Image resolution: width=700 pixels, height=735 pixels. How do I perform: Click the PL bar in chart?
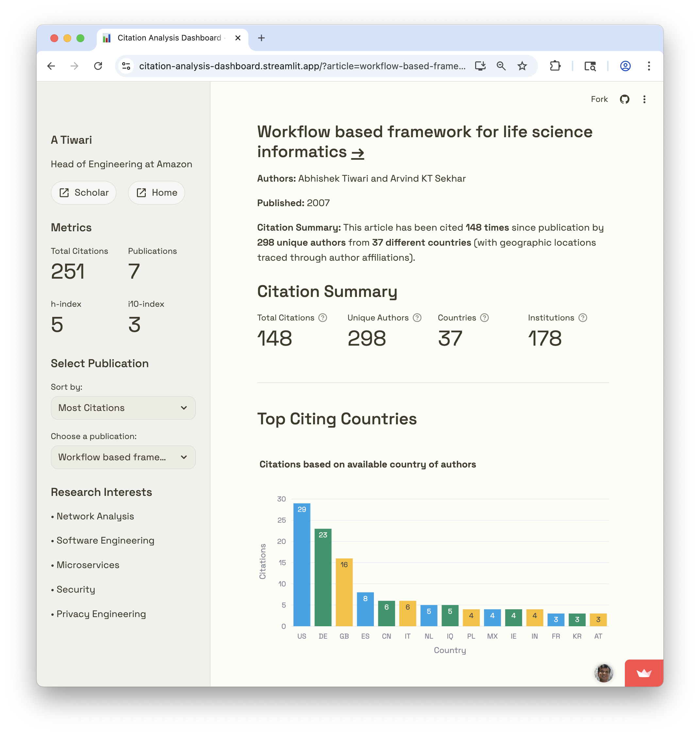tap(471, 617)
